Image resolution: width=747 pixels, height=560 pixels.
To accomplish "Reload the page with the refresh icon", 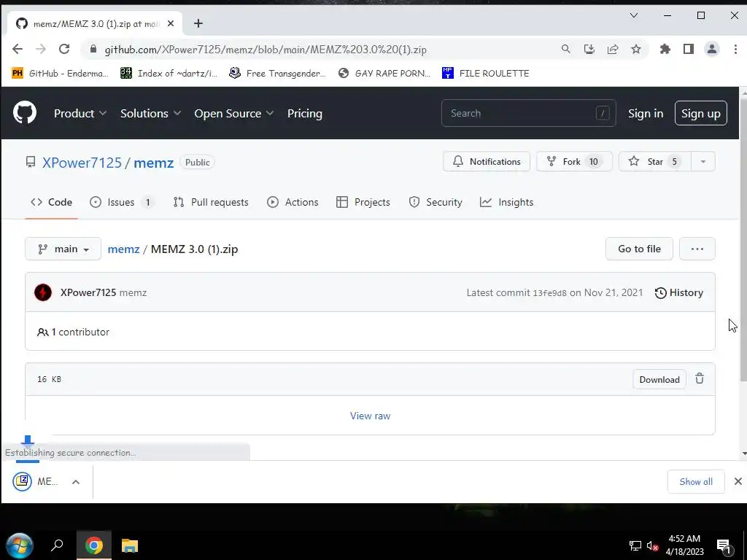I will (x=64, y=49).
